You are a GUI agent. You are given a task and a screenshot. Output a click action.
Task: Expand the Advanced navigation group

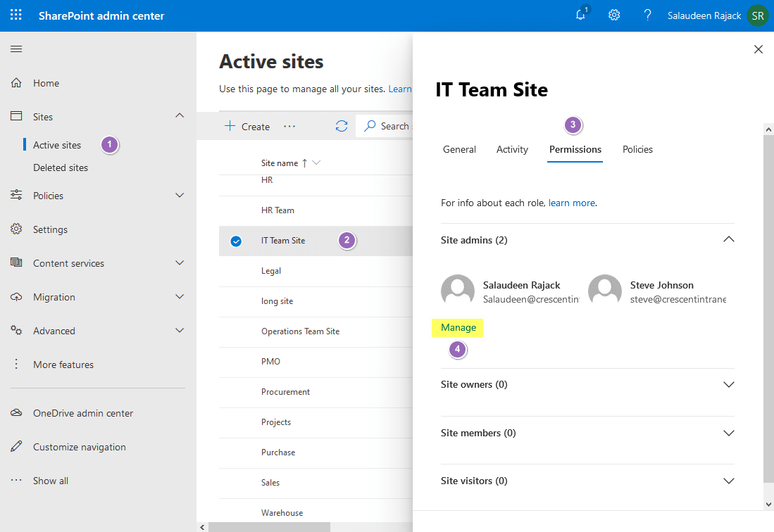(x=180, y=330)
